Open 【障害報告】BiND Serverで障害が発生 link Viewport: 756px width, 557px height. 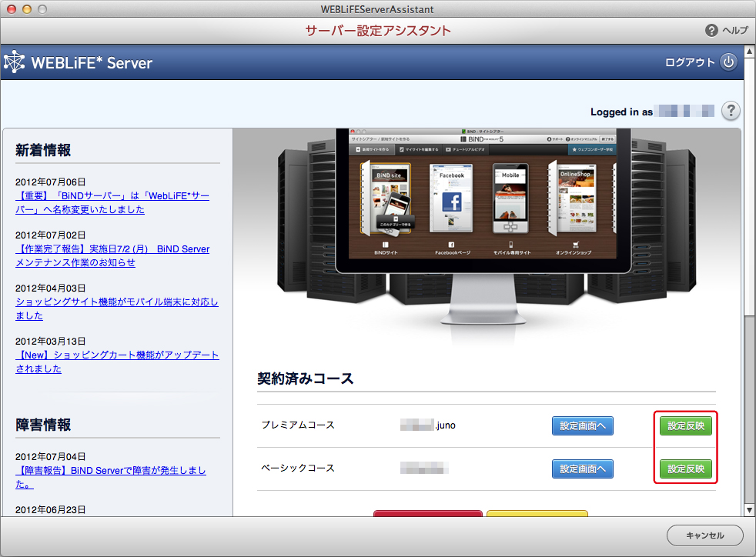pos(110,477)
